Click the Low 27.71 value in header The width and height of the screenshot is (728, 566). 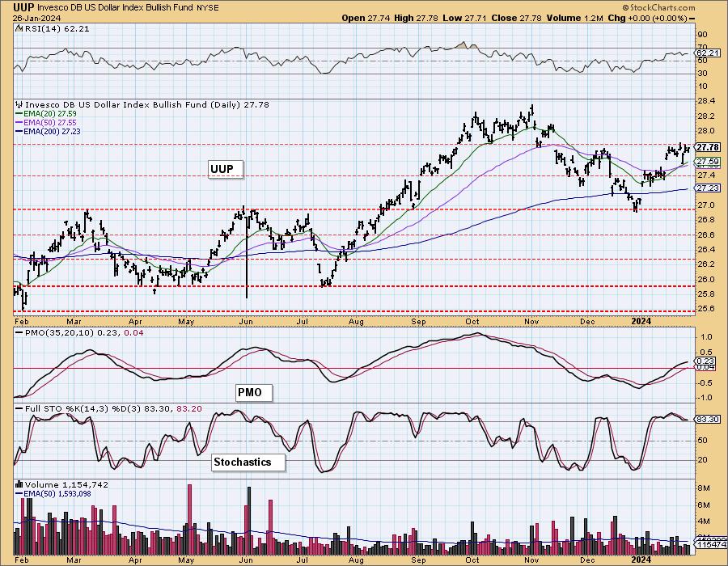tap(463, 18)
